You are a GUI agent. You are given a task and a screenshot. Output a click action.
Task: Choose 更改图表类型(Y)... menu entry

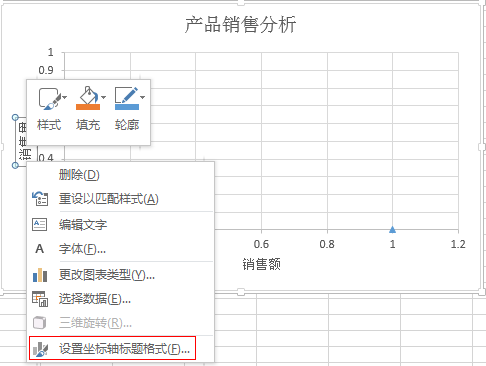[121, 275]
